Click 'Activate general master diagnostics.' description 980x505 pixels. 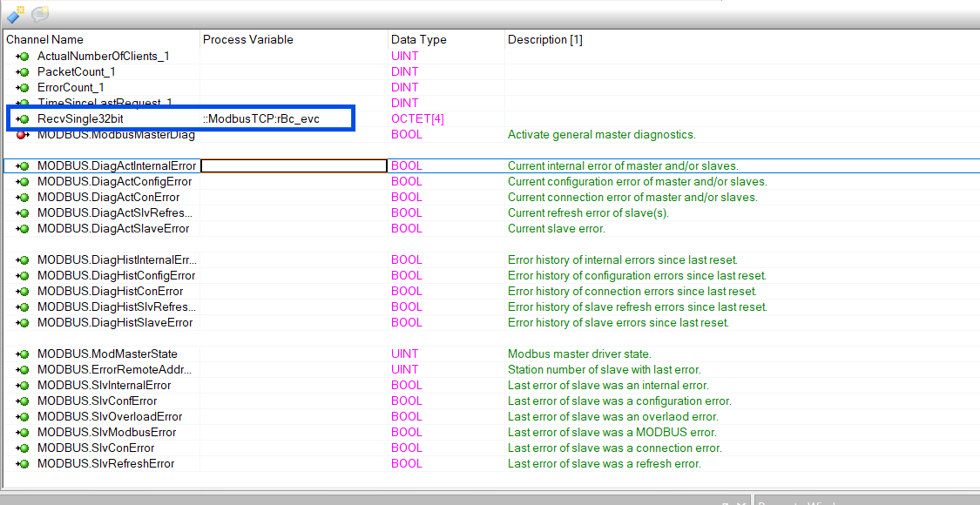(601, 134)
